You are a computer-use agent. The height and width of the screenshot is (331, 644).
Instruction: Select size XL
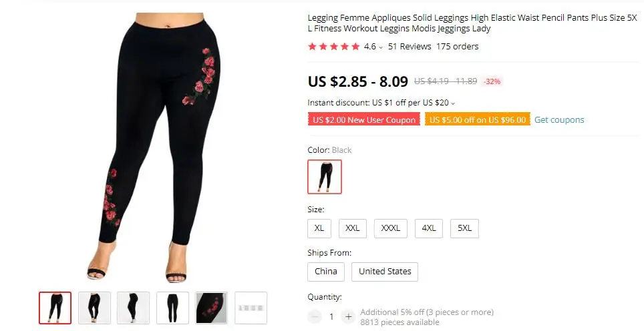pos(319,228)
